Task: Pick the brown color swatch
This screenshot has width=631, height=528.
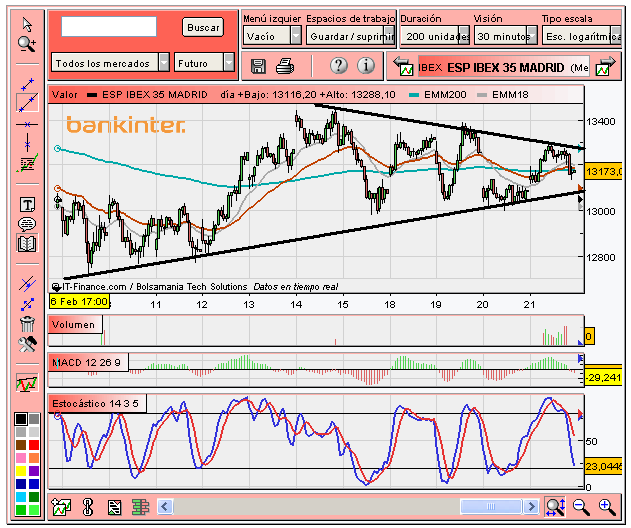Action: coord(21,445)
